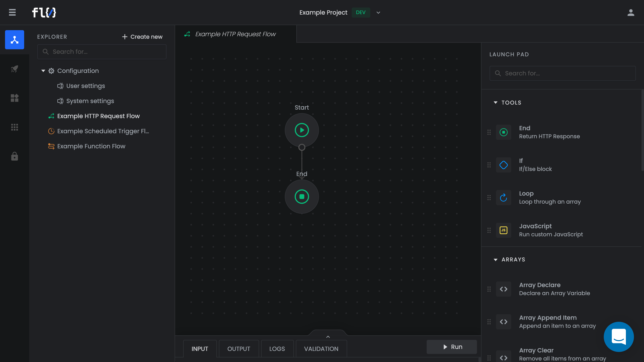Open the chat support bubble
This screenshot has height=362, width=644.
[619, 337]
